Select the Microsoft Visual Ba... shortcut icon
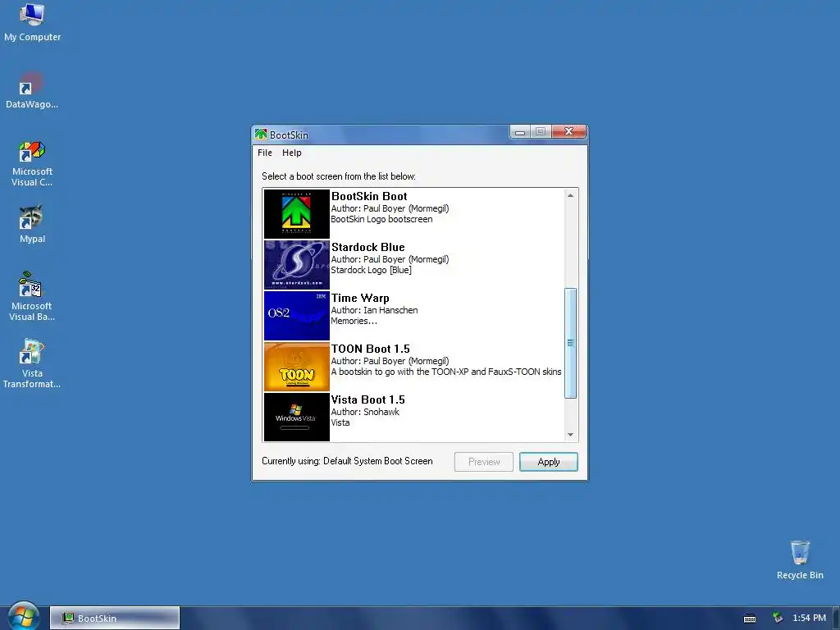Screen dimensions: 840x630 click(32, 296)
